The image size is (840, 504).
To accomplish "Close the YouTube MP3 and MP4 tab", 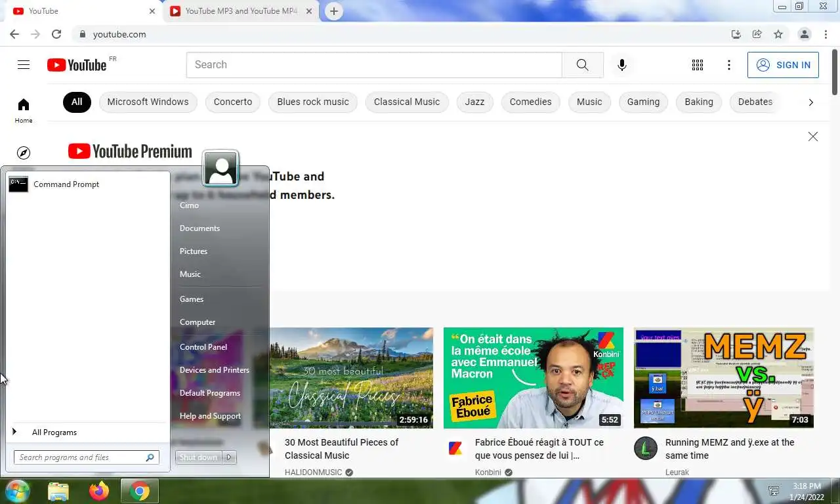I will (310, 11).
